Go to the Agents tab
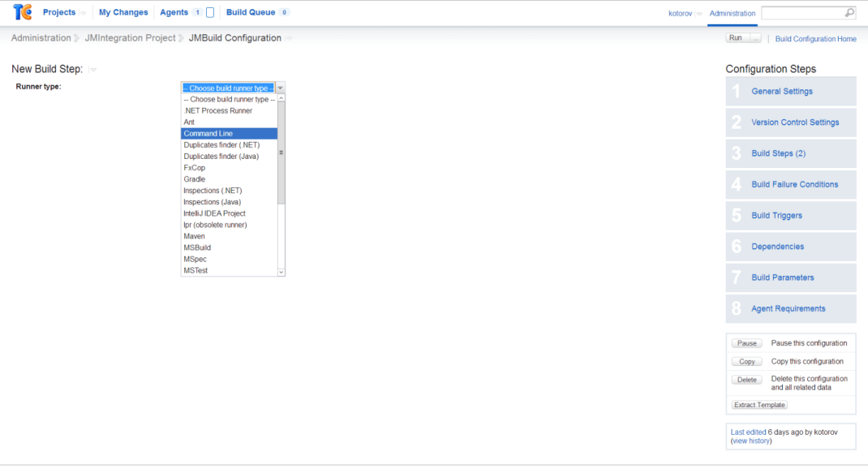Screen dimensions: 868x473 coord(174,12)
